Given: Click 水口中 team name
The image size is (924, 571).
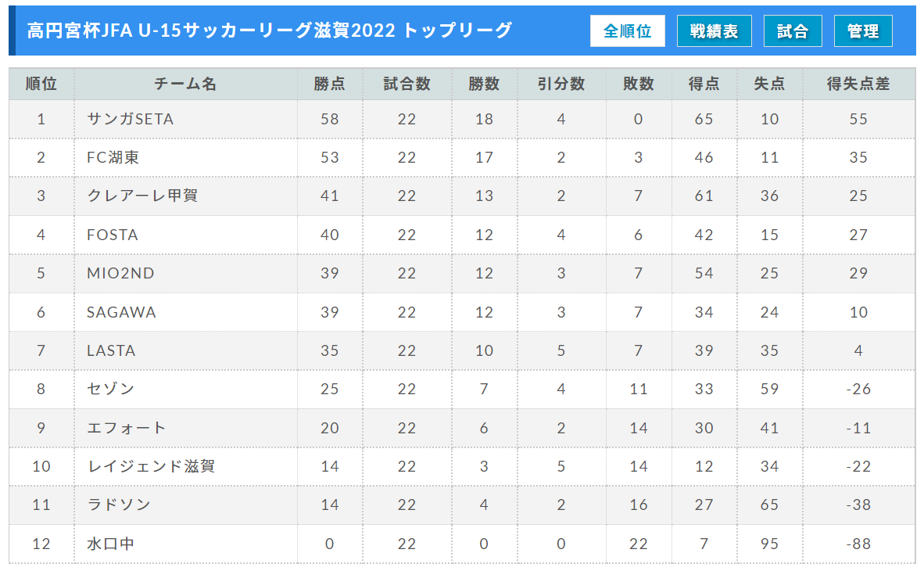Looking at the screenshot, I should pos(110,544).
